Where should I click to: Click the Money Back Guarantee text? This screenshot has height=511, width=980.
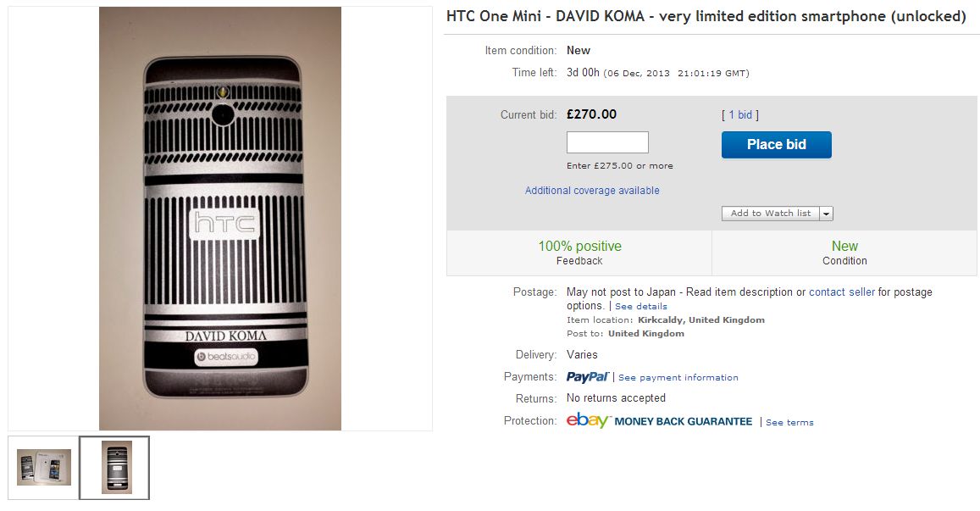point(683,422)
